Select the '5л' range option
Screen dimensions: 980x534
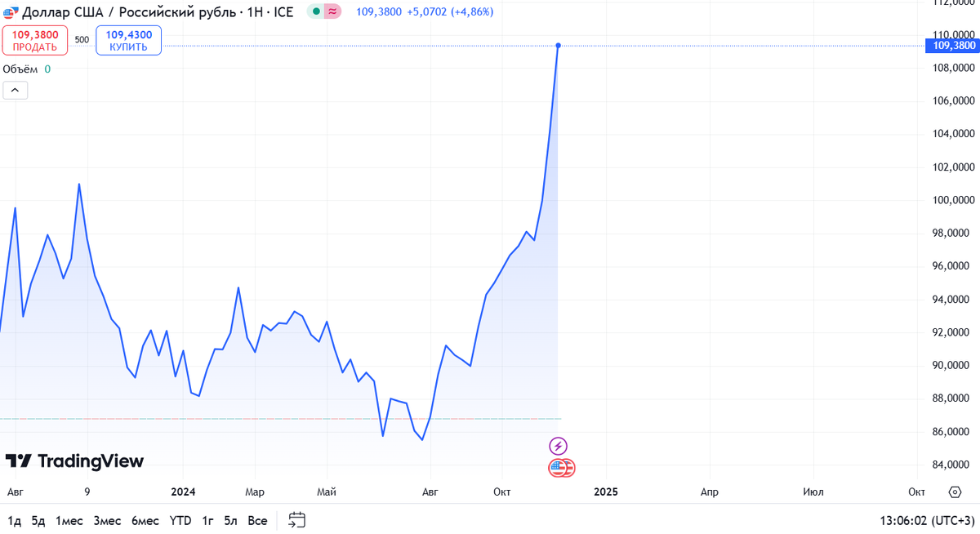tap(229, 520)
